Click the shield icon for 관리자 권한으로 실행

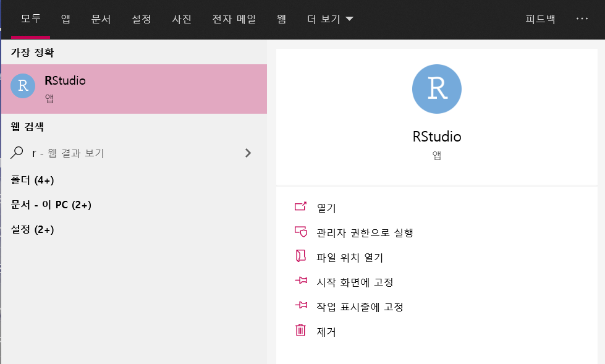pos(300,232)
